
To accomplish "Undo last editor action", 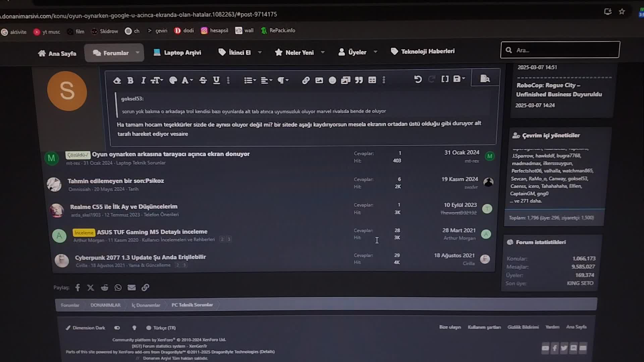I will (418, 79).
